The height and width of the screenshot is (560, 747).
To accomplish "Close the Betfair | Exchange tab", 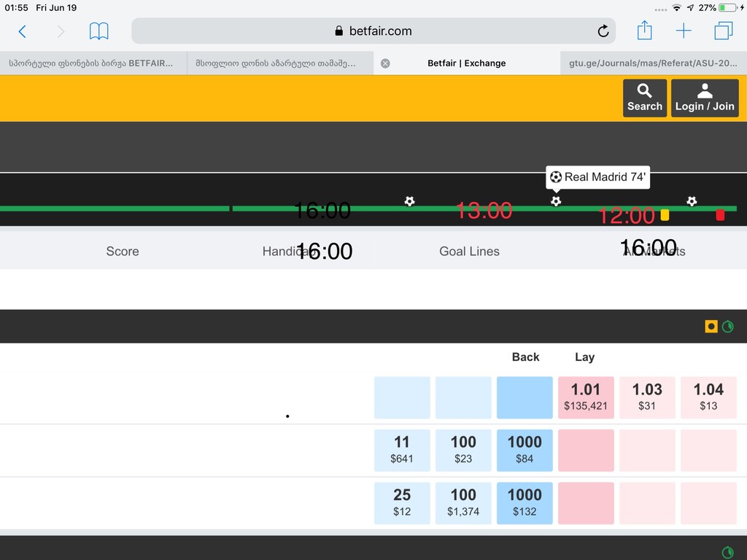I will [385, 63].
